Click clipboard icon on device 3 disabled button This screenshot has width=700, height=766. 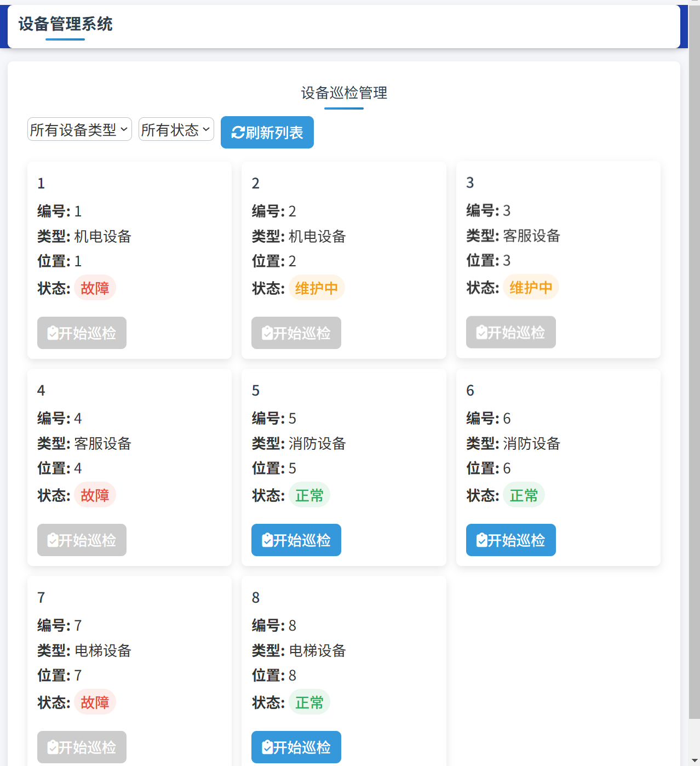click(481, 333)
